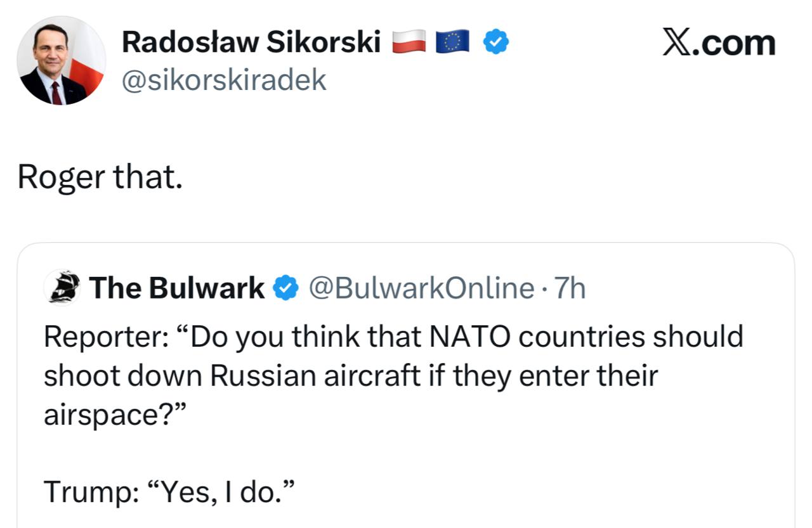Open the @BulwarkOnline handle
Image resolution: width=812 pixels, height=528 pixels.
coord(421,288)
